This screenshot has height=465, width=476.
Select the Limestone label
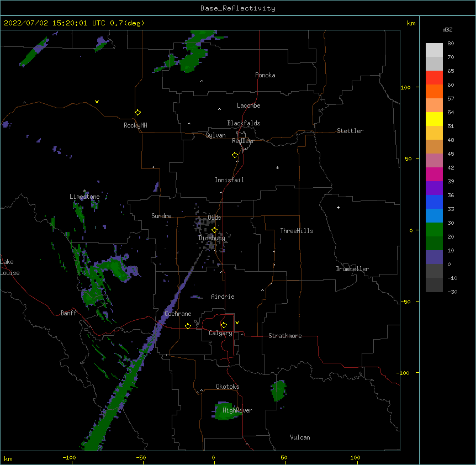84,197
